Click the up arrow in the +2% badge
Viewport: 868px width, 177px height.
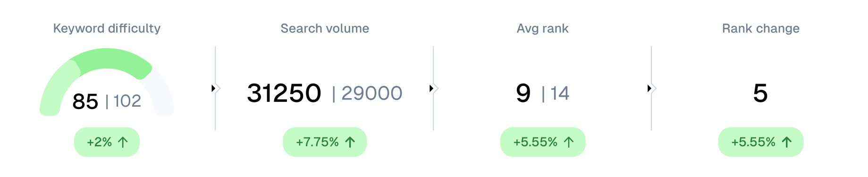[123, 142]
